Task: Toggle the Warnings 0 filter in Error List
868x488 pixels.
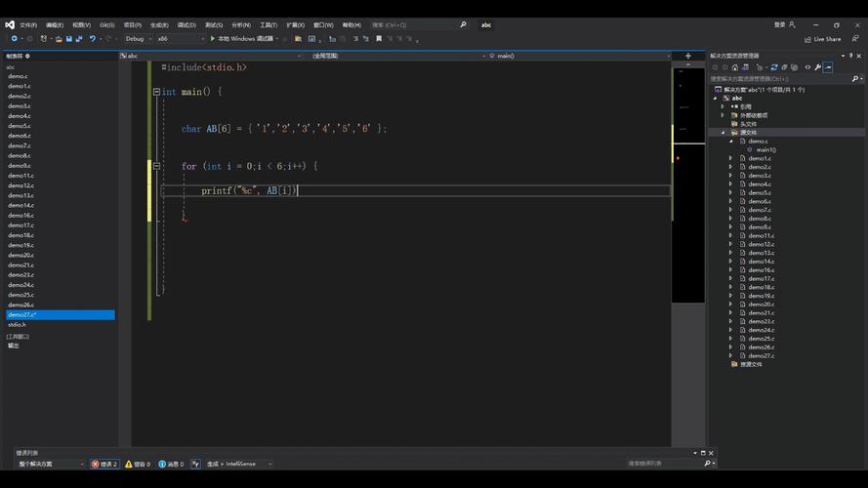Action: (x=138, y=465)
